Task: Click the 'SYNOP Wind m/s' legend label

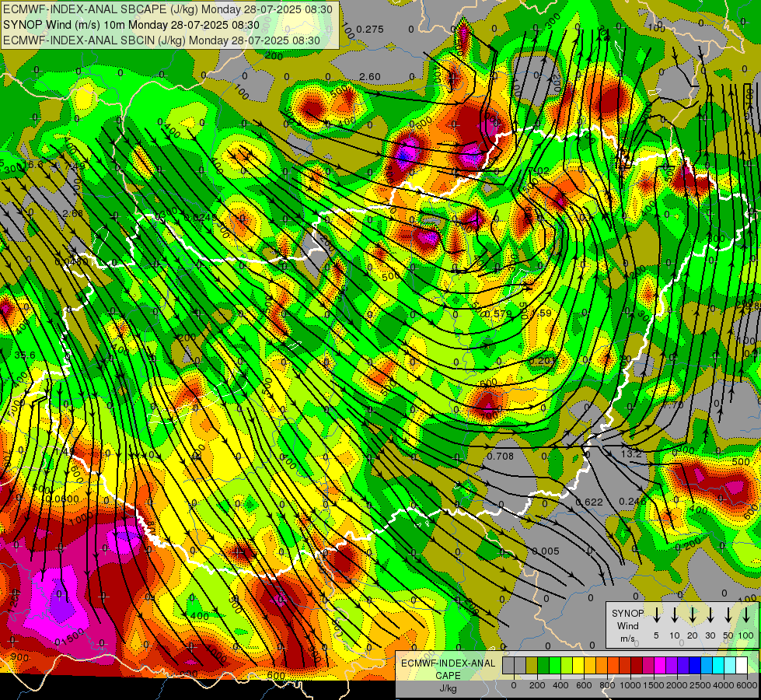Action: (x=627, y=625)
